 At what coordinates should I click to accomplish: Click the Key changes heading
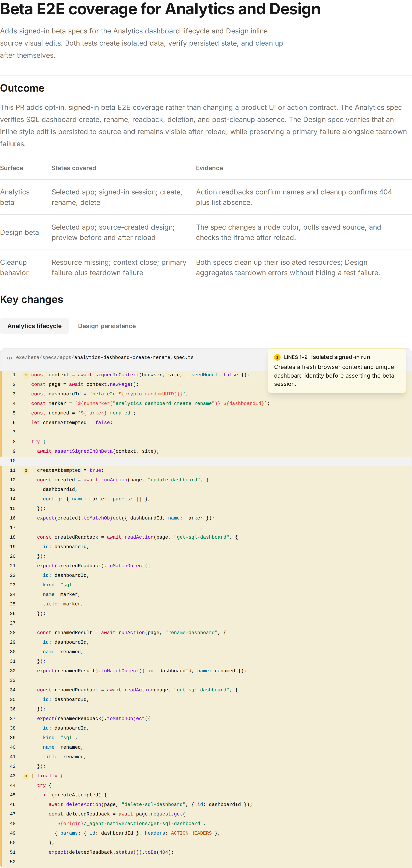pyautogui.click(x=32, y=299)
